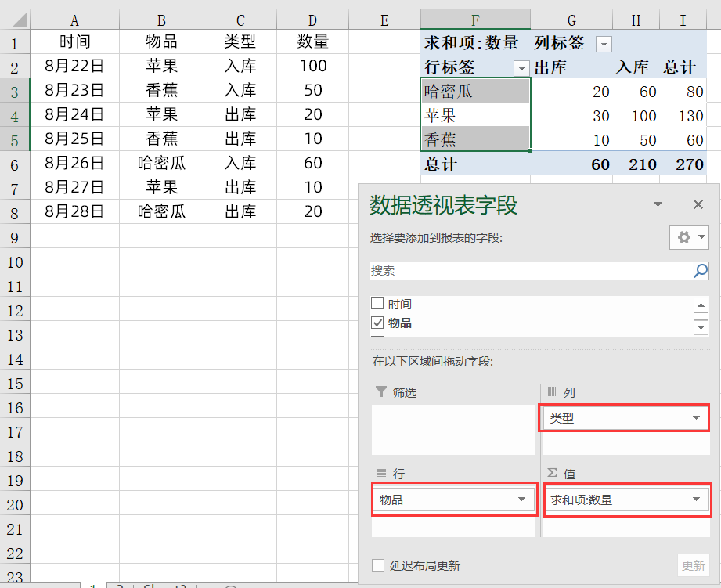The height and width of the screenshot is (588, 721).
Task: Check the 时间 field checkbox
Action: pyautogui.click(x=377, y=304)
